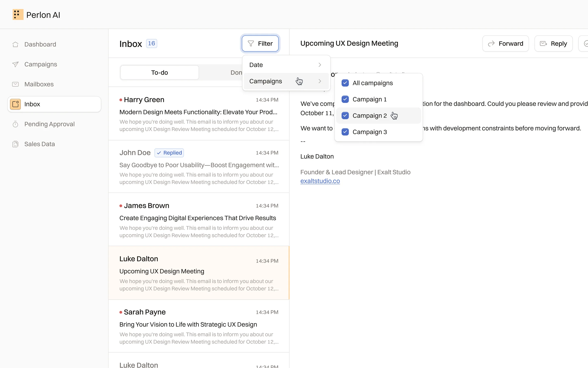This screenshot has width=588, height=368.
Task: Open the exaltstudio.co link
Action: click(x=320, y=181)
